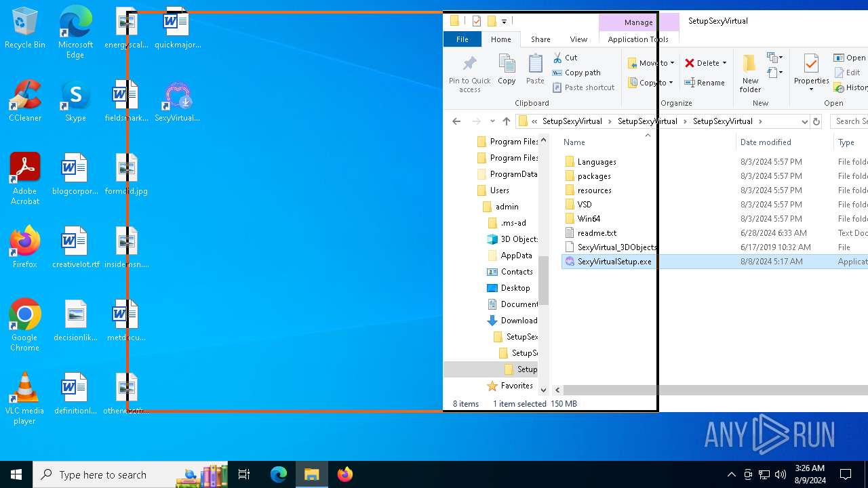Image resolution: width=868 pixels, height=488 pixels.
Task: Select the quickmajor document on desktop
Action: point(177,28)
